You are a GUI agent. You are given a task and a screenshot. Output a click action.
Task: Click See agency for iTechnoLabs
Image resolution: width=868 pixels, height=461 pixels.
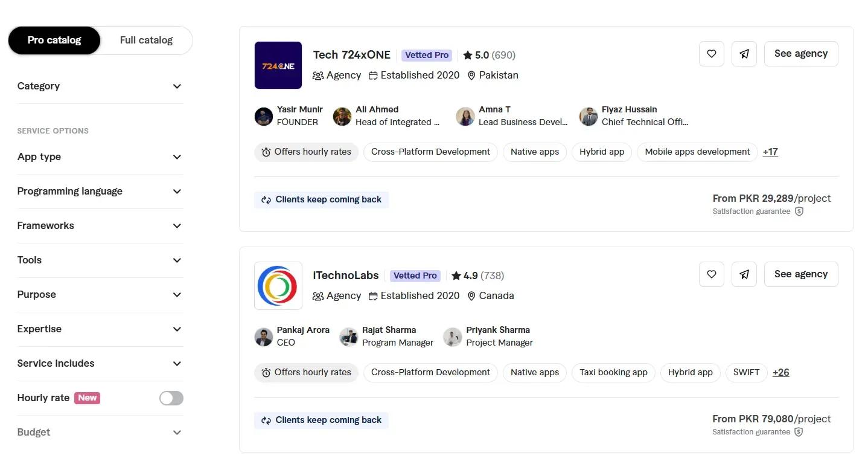tap(800, 274)
